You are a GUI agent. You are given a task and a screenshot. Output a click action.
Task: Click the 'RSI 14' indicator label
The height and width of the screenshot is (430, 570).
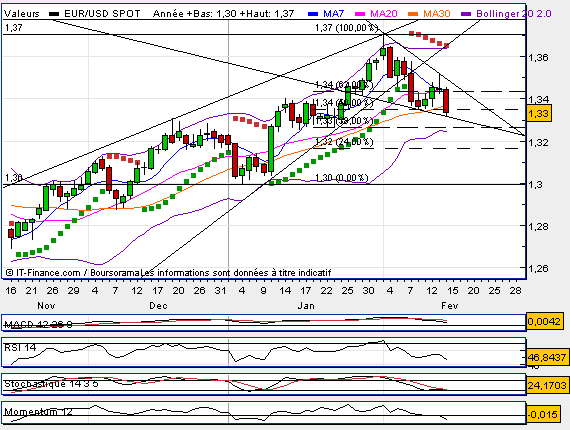[20, 347]
